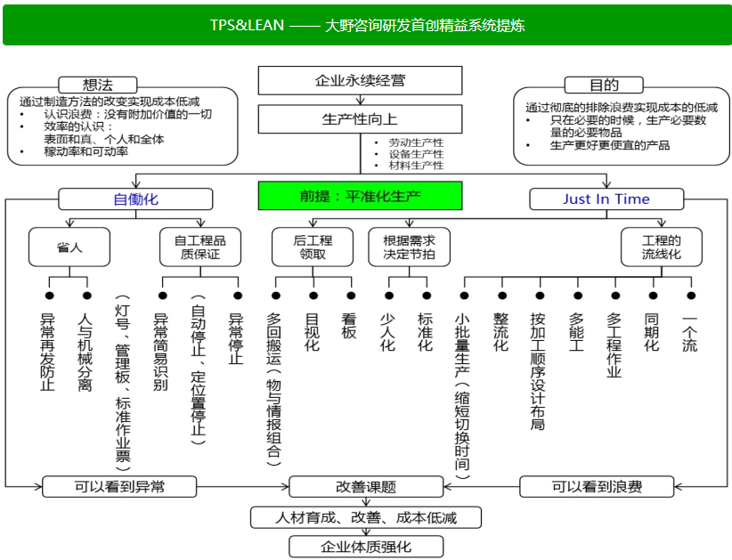732x560 pixels.
Task: Select vertical text 异常再发防止
Action: 48,352
